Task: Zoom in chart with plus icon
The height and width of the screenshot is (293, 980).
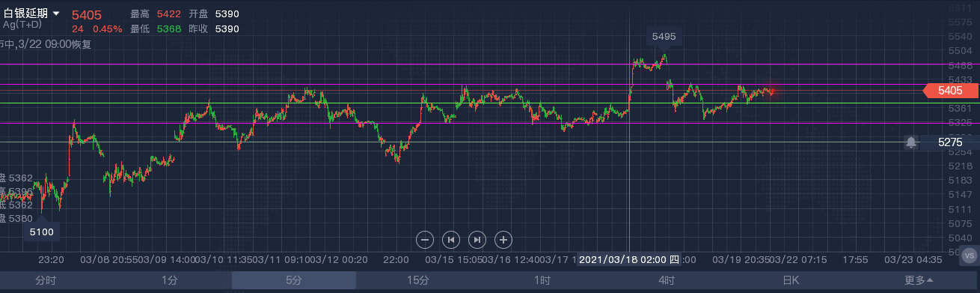Action: click(x=503, y=240)
